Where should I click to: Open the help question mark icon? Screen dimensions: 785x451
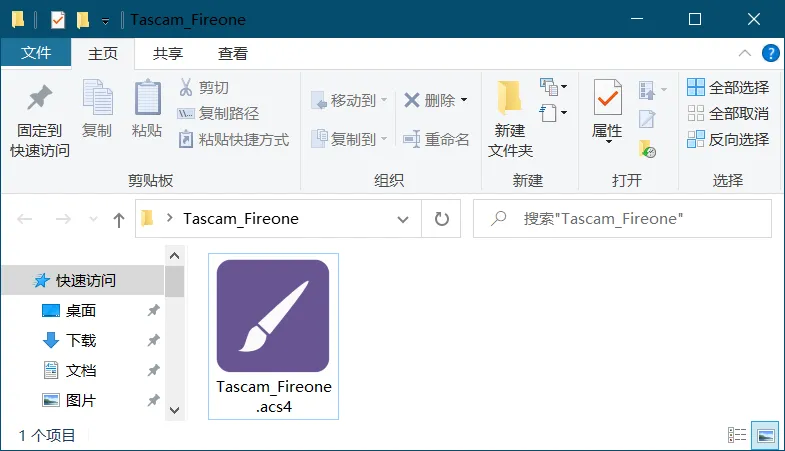770,53
